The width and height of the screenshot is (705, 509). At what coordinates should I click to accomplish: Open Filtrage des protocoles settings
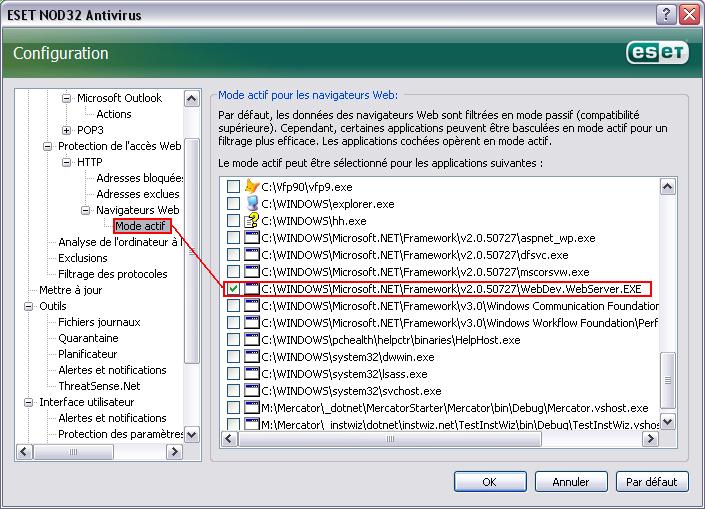click(x=112, y=274)
